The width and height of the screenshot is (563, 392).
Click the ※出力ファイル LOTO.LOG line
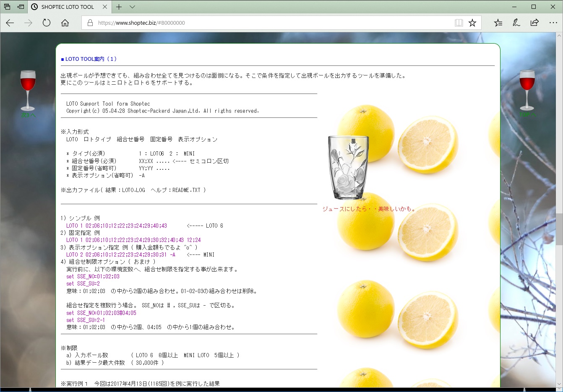(133, 190)
